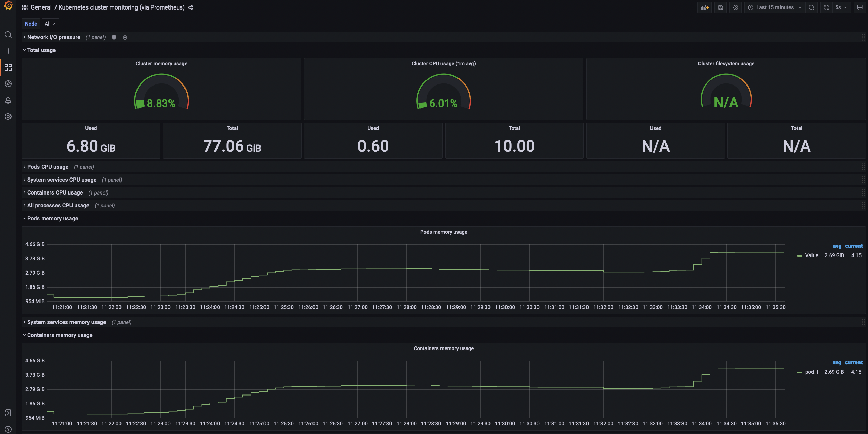This screenshot has height=434, width=868.
Task: Open the Create plus sidebar menu
Action: 8,51
